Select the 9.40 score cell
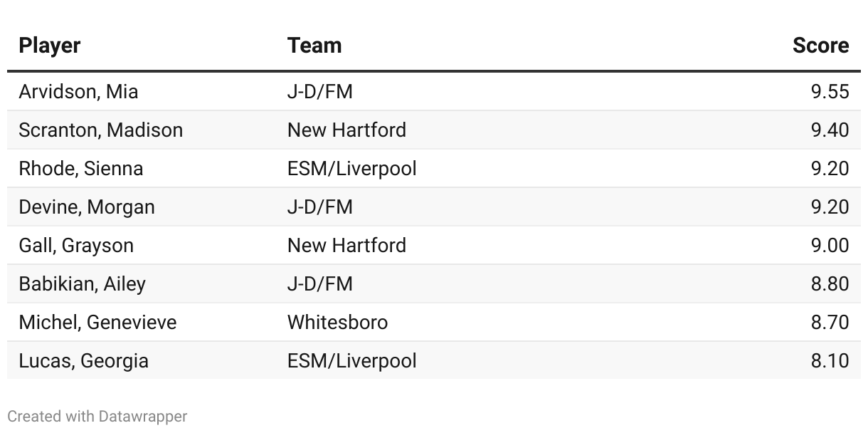The height and width of the screenshot is (433, 868). click(x=830, y=130)
